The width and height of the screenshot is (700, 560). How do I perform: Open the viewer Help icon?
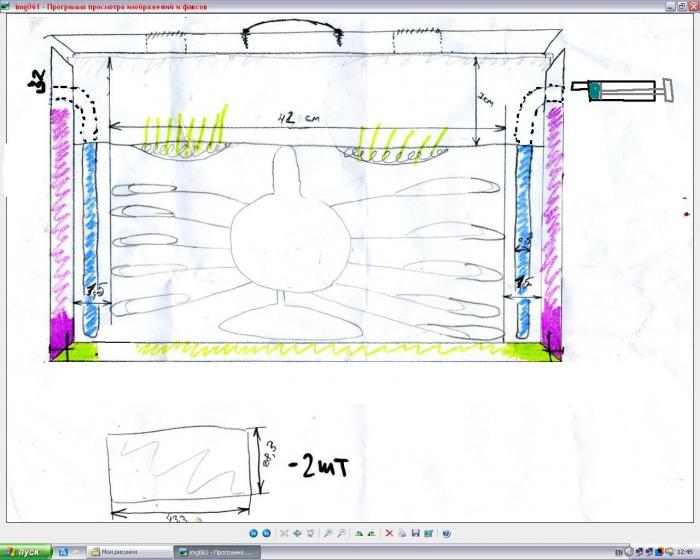click(x=446, y=533)
